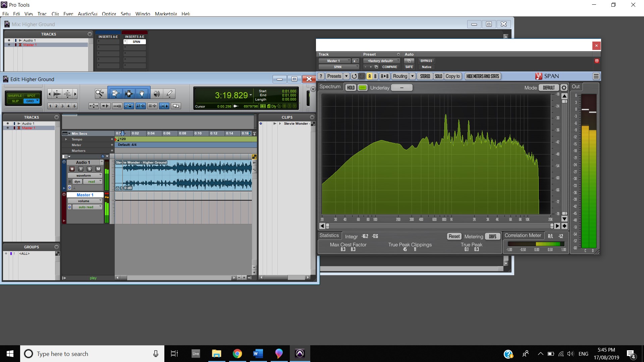Select the Grabber hand tool
The image size is (644, 362).
click(x=142, y=94)
